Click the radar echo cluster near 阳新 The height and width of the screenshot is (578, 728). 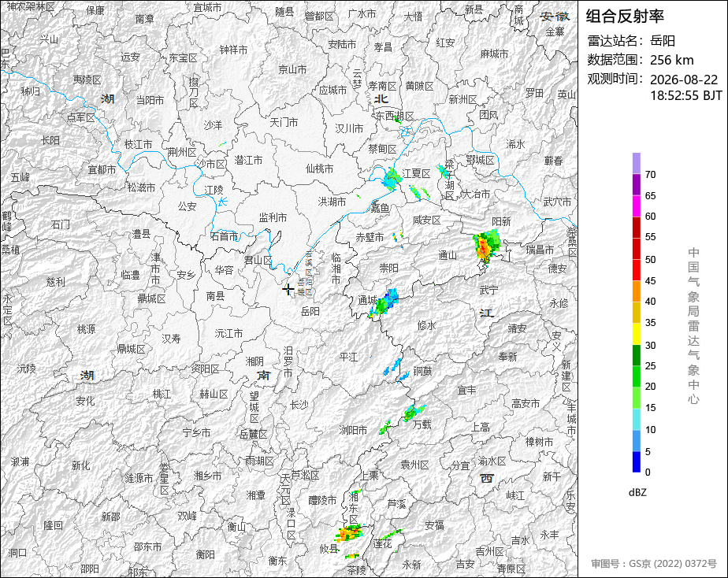[x=487, y=246]
